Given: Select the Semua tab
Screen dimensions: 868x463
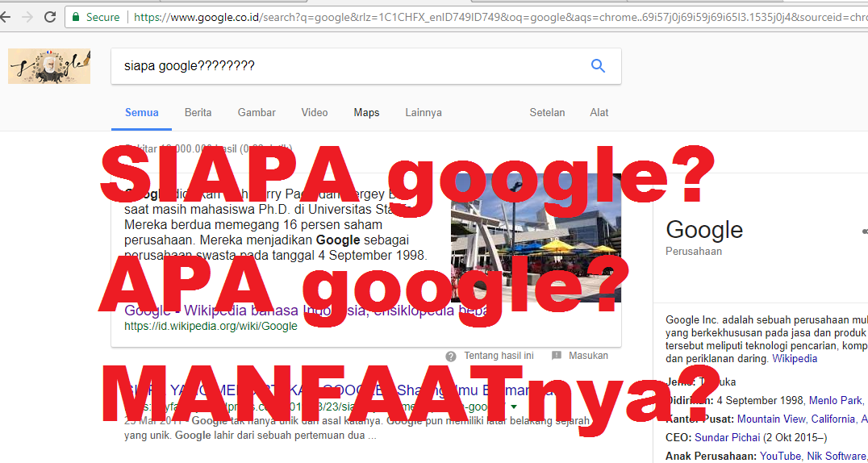Looking at the screenshot, I should 142,112.
